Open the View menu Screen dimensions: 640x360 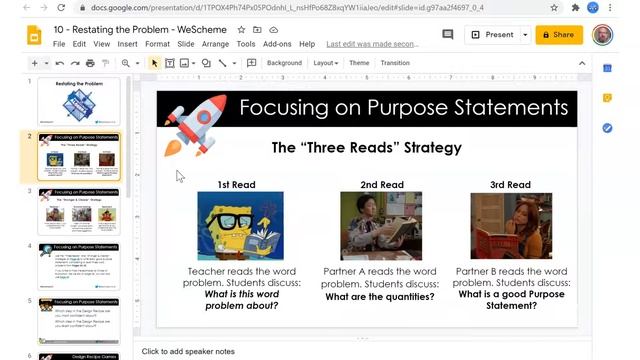102,44
